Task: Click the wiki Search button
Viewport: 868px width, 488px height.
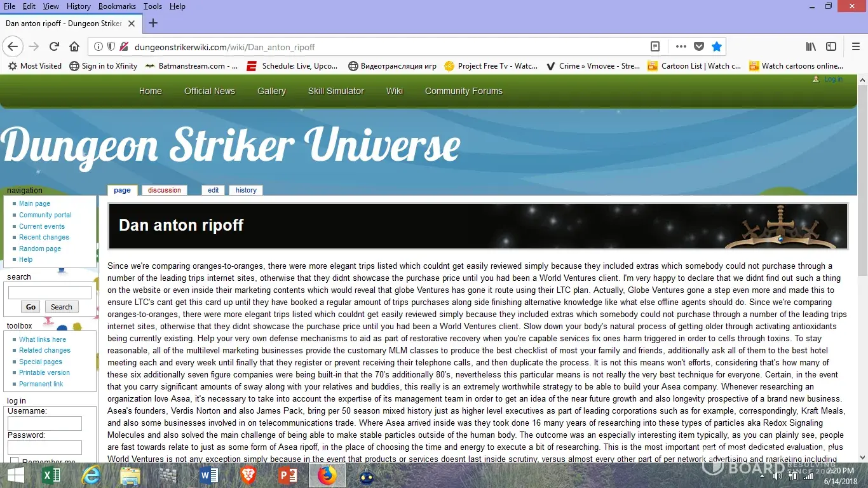Action: (62, 307)
